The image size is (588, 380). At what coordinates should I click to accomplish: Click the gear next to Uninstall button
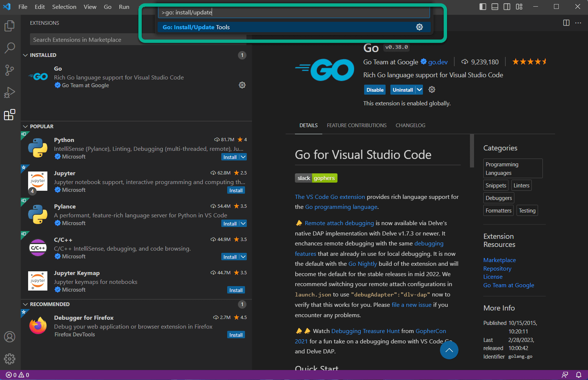click(432, 89)
